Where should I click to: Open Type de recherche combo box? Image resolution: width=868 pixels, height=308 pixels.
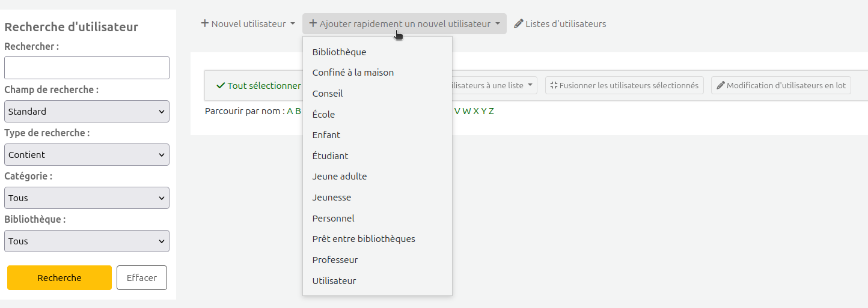(87, 154)
